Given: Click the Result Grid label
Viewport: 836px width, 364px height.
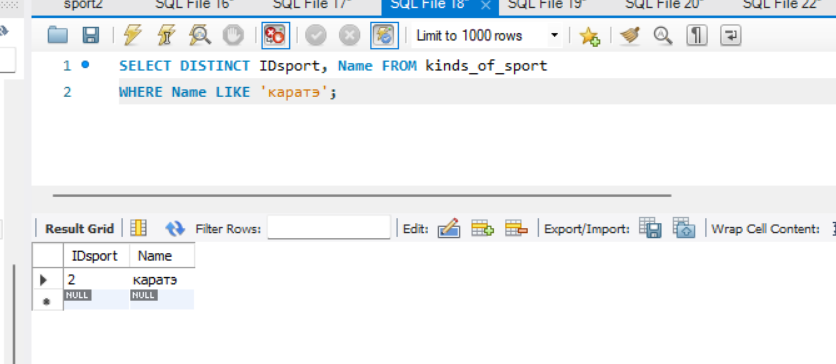Looking at the screenshot, I should 79,229.
